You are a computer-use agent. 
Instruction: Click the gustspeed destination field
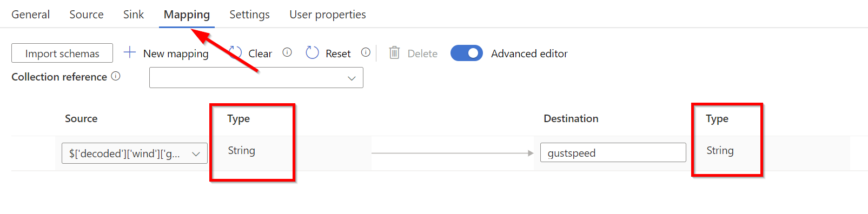pyautogui.click(x=613, y=153)
